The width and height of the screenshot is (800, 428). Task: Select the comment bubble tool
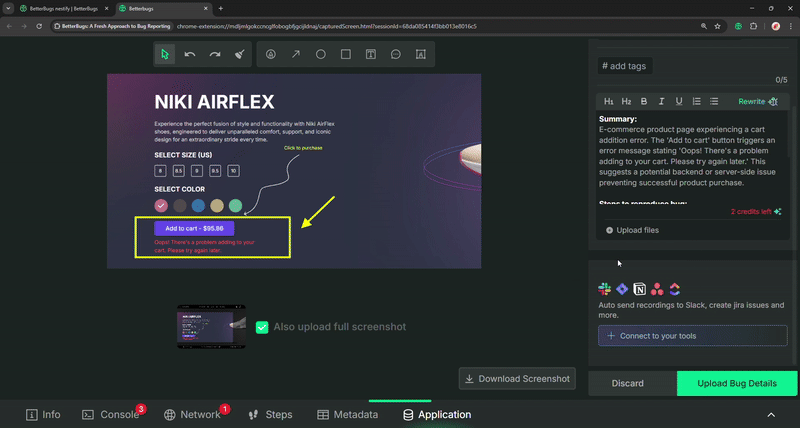396,54
